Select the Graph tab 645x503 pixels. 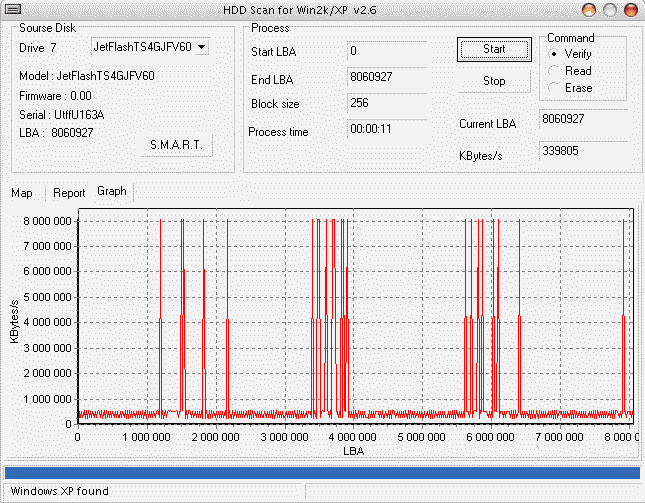112,191
